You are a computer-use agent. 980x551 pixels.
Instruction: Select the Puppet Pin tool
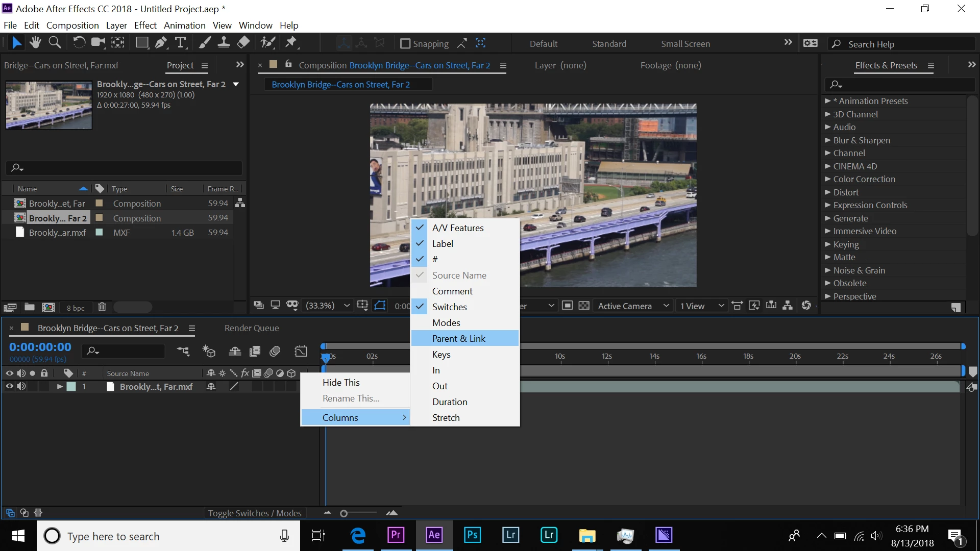click(291, 43)
